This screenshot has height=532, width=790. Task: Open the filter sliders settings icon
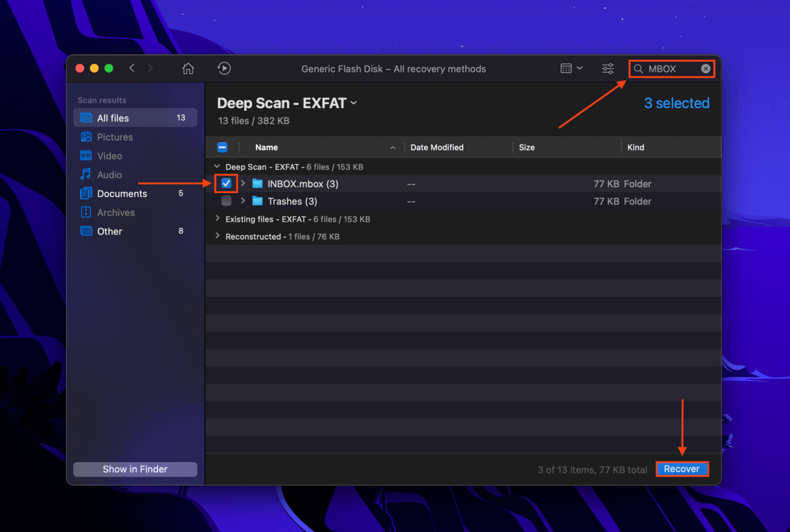(x=608, y=68)
